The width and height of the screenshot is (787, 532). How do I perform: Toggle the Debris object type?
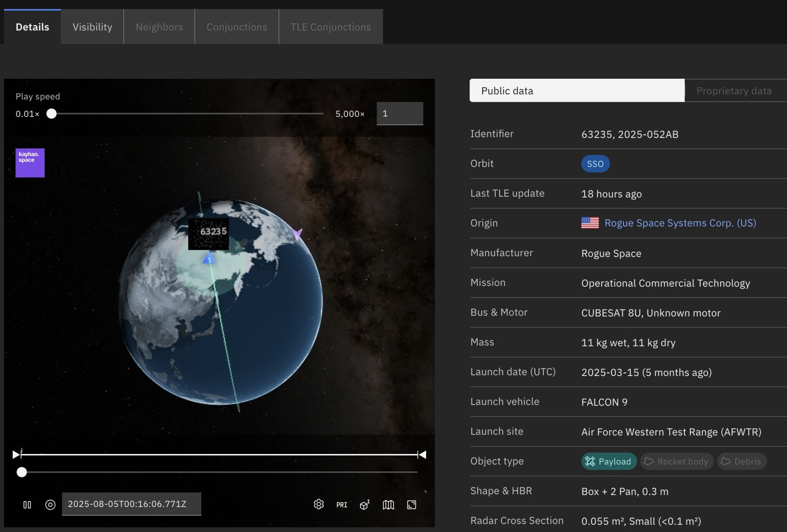(x=741, y=461)
